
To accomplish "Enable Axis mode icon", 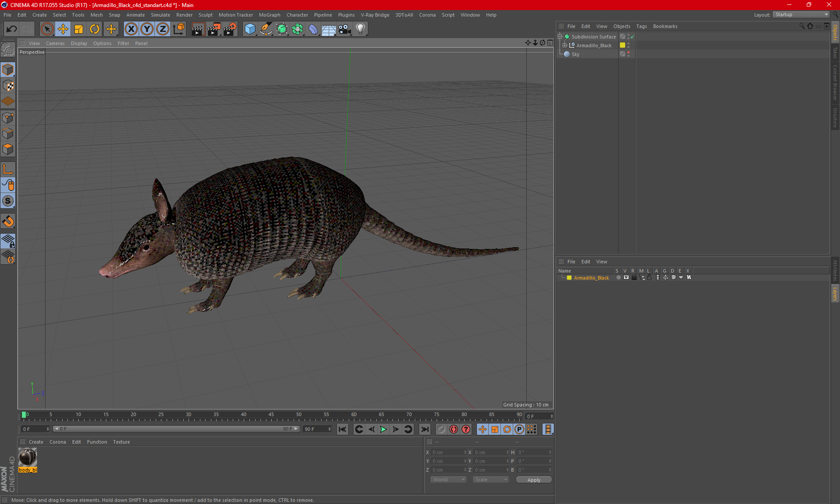I will tap(8, 169).
